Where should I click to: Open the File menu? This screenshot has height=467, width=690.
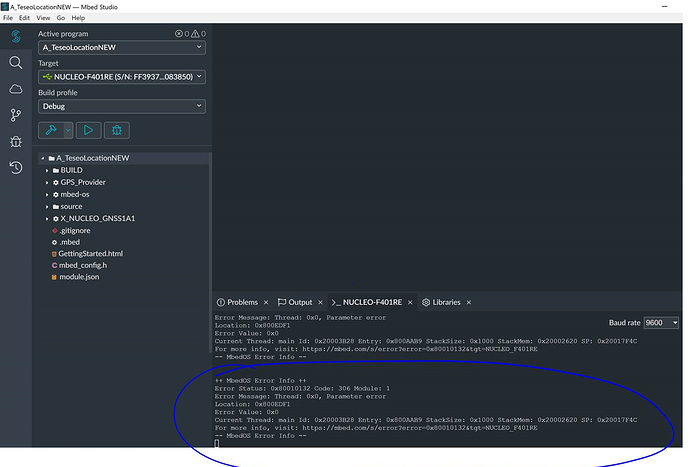pyautogui.click(x=8, y=18)
